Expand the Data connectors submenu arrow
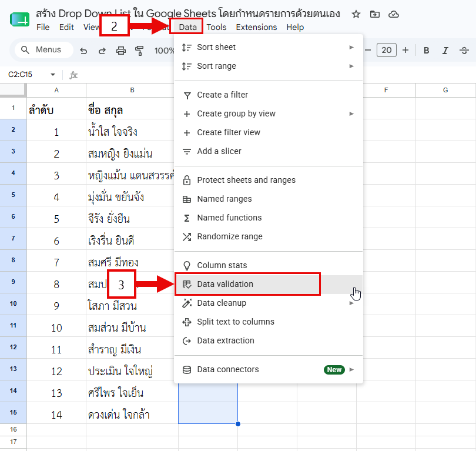Viewport: 476px width, 451px height. coord(351,370)
